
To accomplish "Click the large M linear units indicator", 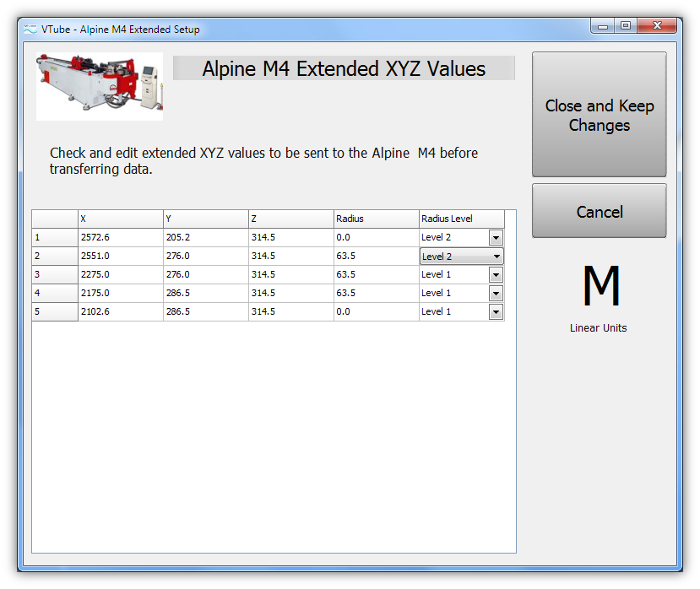I will (600, 286).
